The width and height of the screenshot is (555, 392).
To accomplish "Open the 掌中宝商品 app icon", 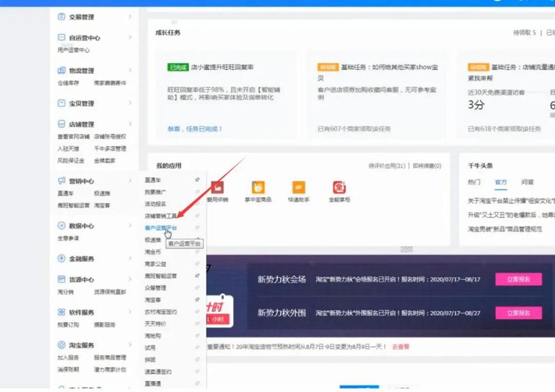I will [258, 187].
